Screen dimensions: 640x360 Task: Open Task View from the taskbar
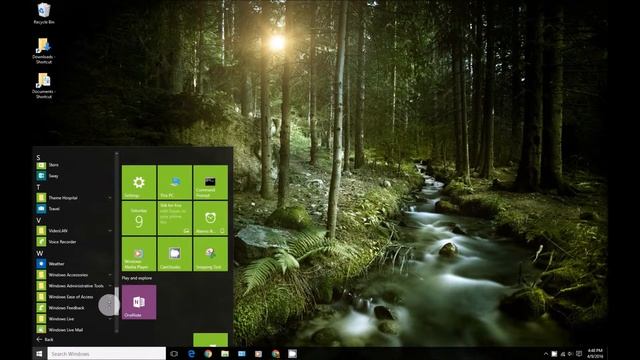174,353
